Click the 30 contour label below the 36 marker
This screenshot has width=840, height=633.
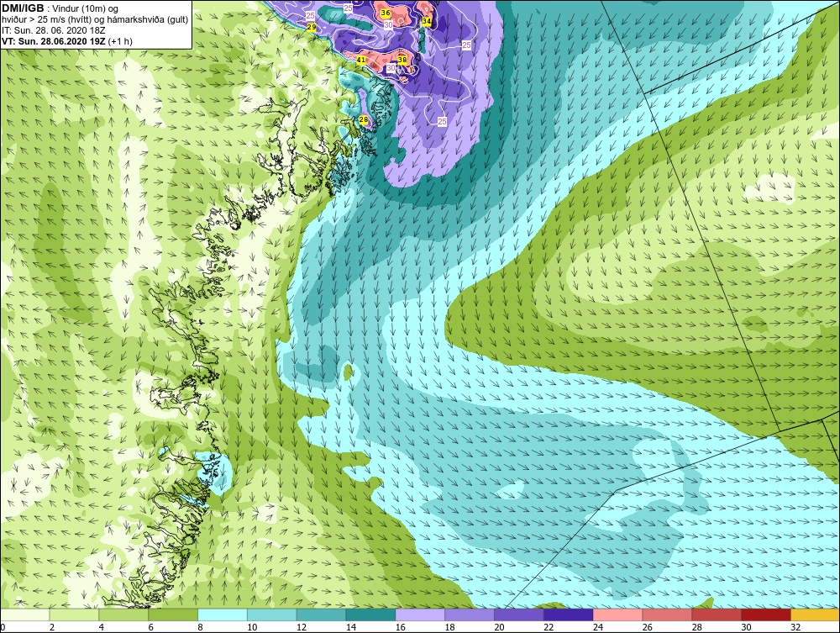[x=388, y=24]
